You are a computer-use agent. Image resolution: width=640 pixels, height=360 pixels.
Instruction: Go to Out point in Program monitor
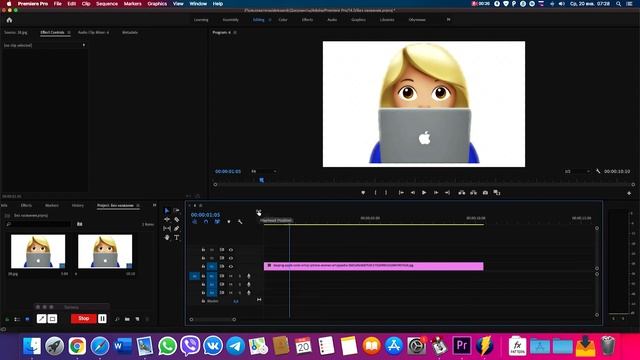pos(447,193)
